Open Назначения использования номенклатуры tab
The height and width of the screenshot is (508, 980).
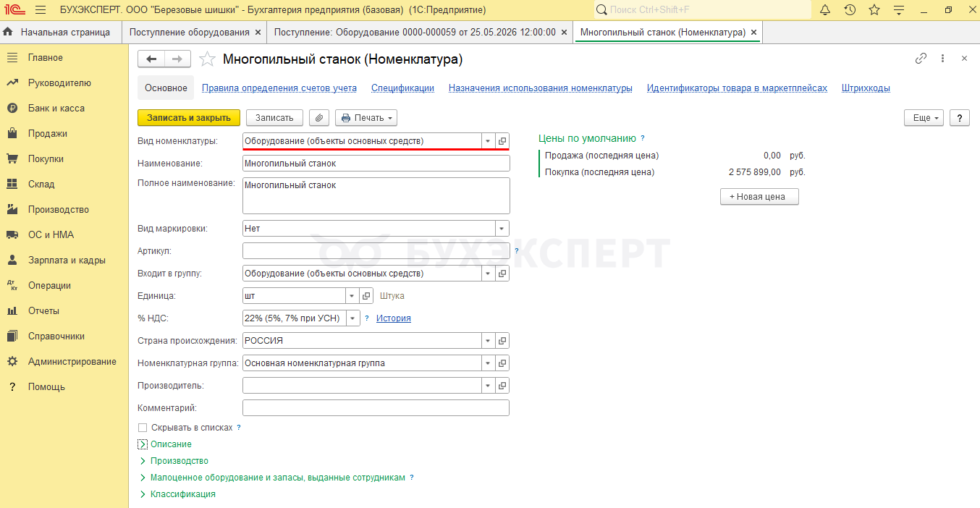pyautogui.click(x=541, y=88)
